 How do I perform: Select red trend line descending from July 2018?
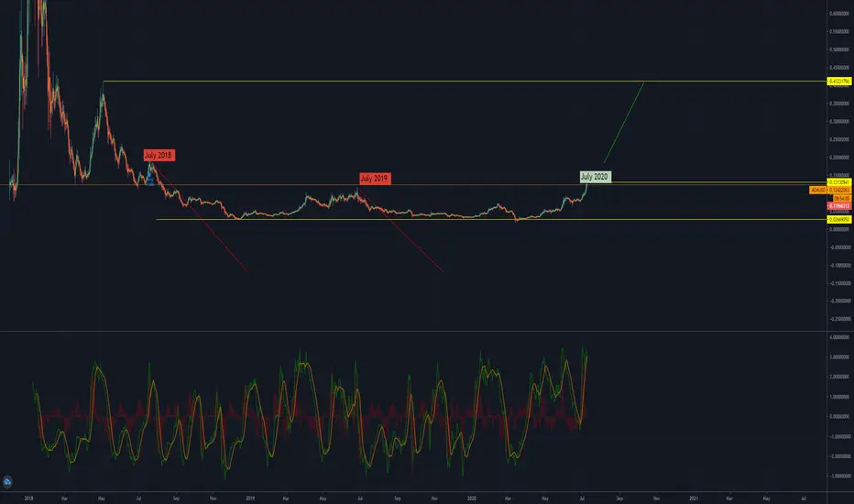point(202,220)
